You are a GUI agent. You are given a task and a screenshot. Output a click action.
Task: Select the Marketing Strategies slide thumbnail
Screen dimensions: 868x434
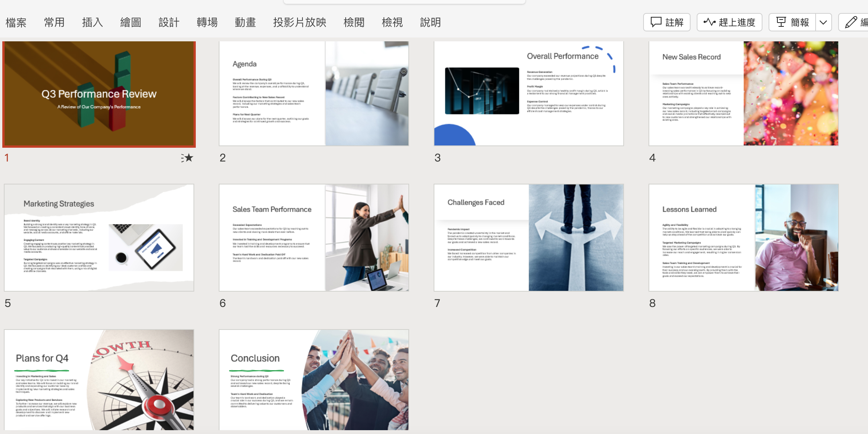[x=99, y=237]
